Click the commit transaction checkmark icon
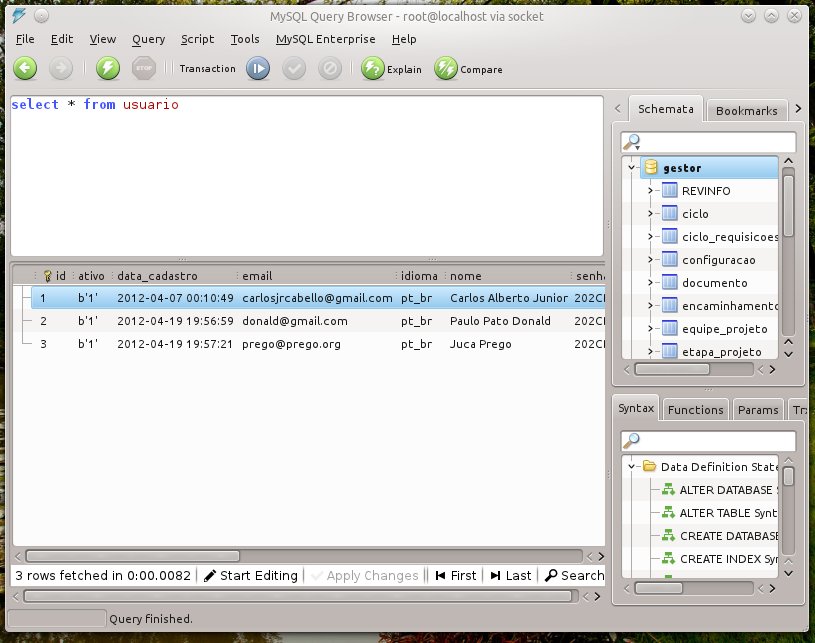The image size is (815, 643). [x=294, y=68]
